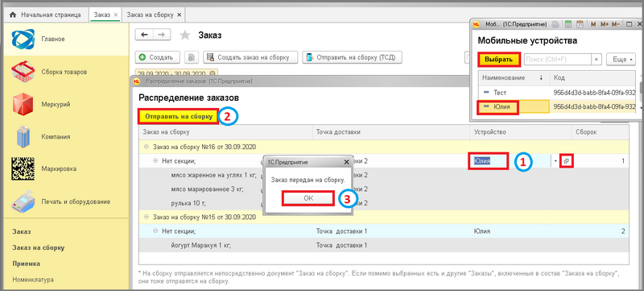This screenshot has width=644, height=291.
Task: Collapse Заказ на сборку №15 group
Action: click(147, 217)
